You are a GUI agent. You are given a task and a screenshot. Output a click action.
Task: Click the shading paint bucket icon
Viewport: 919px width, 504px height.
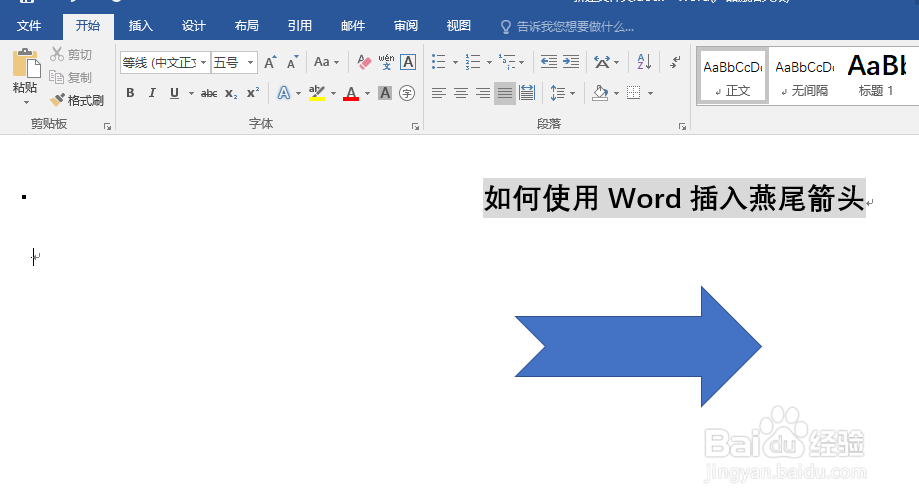(x=600, y=93)
